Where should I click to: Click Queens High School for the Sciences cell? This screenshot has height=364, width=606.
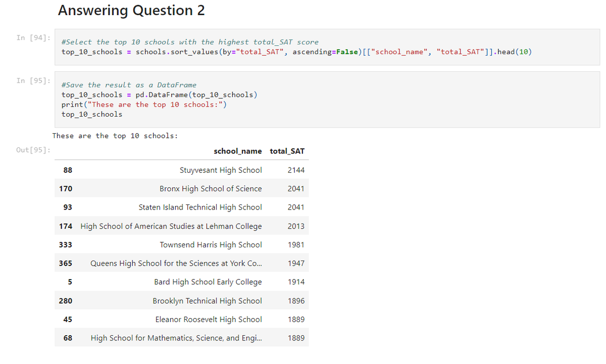point(176,264)
